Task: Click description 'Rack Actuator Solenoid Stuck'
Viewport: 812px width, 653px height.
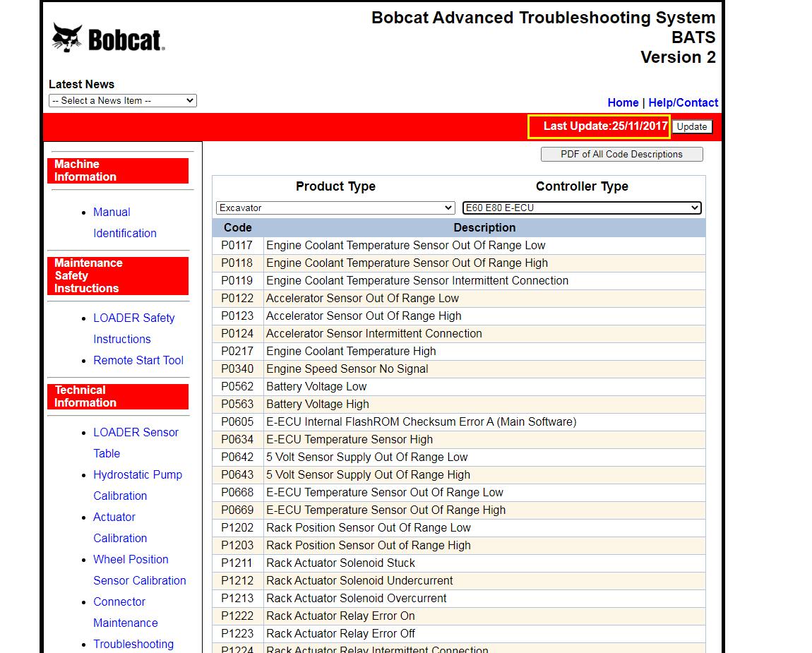Action: tap(341, 563)
